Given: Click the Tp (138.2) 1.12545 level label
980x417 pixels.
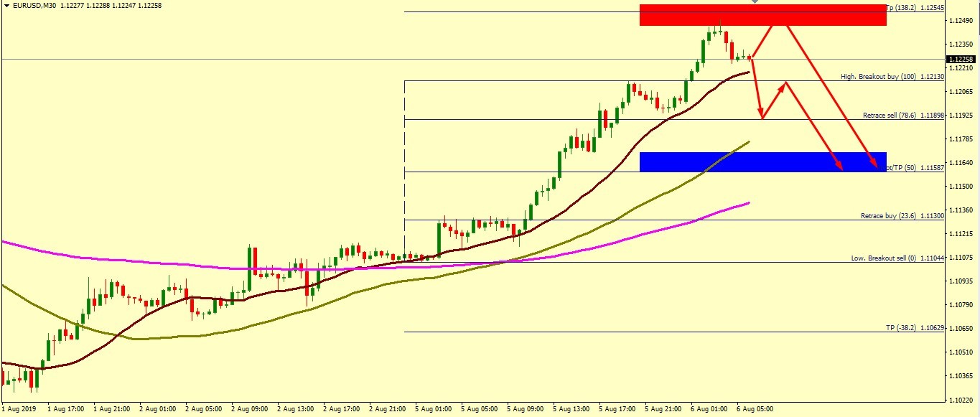Looking at the screenshot, I should tap(915, 8).
